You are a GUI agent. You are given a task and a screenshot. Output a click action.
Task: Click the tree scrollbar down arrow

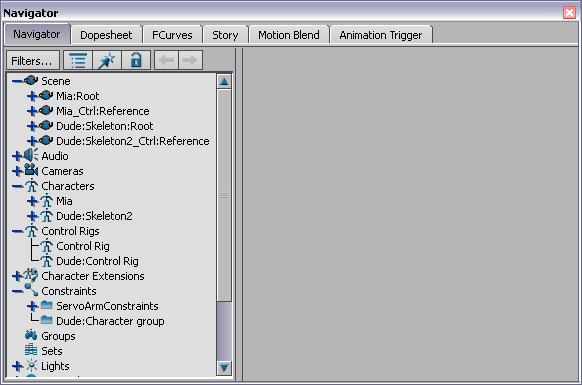pyautogui.click(x=224, y=368)
